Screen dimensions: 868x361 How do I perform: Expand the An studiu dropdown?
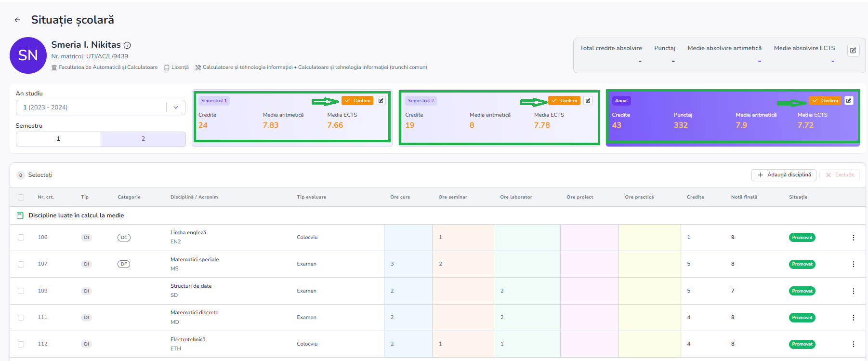(176, 107)
